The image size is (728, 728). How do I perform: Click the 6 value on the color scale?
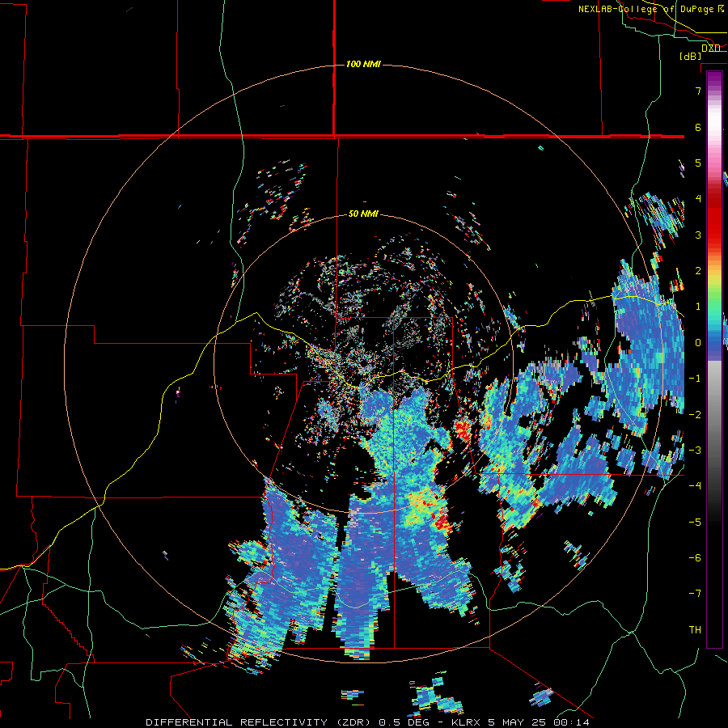pyautogui.click(x=698, y=127)
